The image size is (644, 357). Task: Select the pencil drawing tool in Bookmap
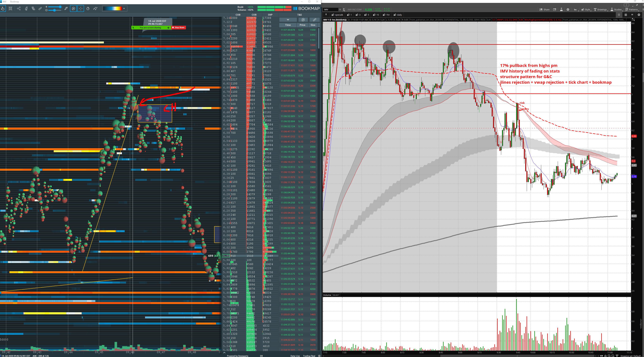(x=66, y=8)
